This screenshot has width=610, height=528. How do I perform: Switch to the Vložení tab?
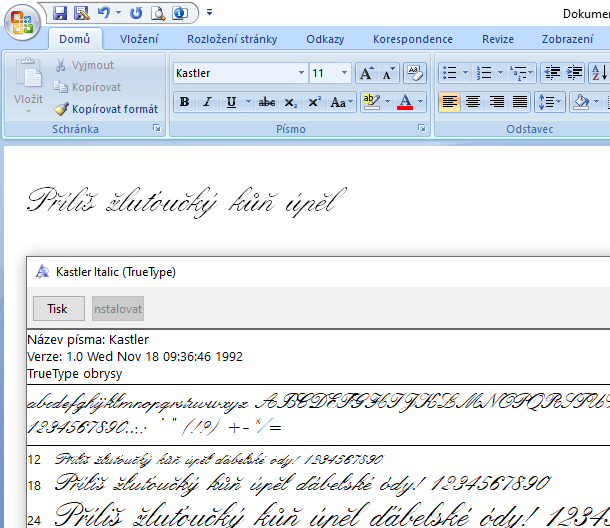(139, 39)
